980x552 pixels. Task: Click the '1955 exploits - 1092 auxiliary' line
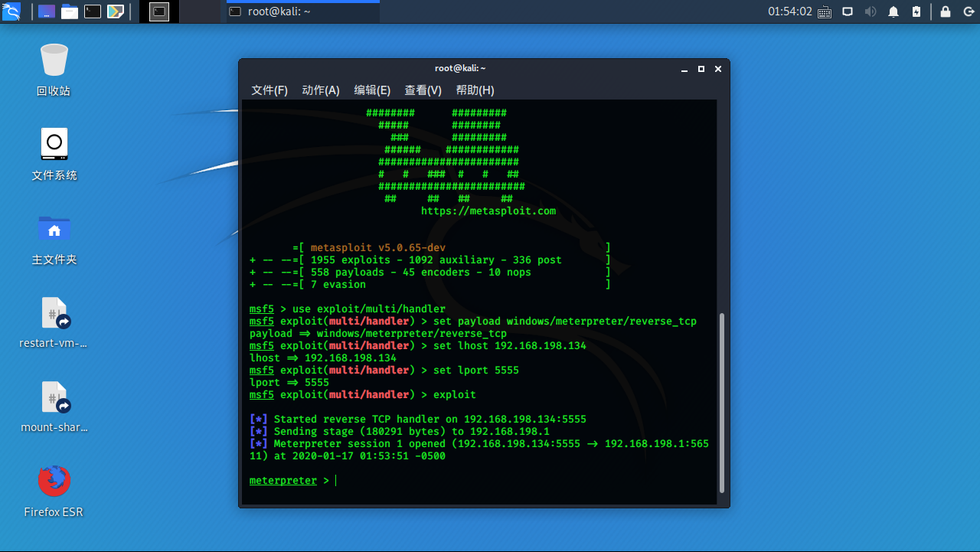430,260
